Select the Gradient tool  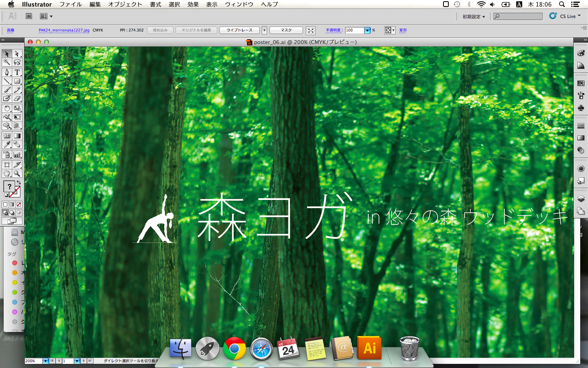[x=17, y=136]
